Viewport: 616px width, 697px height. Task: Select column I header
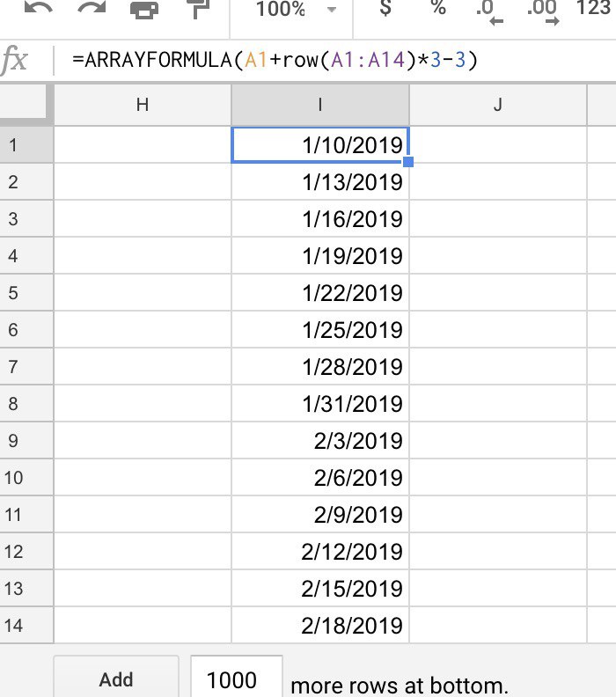[320, 105]
